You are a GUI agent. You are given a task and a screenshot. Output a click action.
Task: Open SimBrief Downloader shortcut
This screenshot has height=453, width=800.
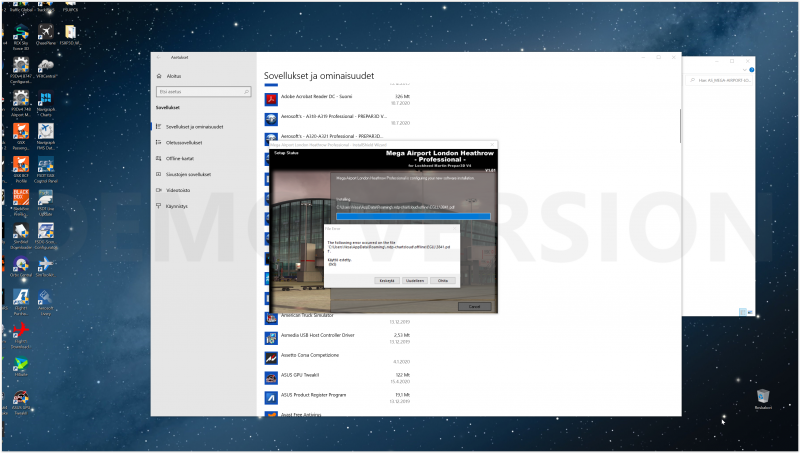click(21, 236)
